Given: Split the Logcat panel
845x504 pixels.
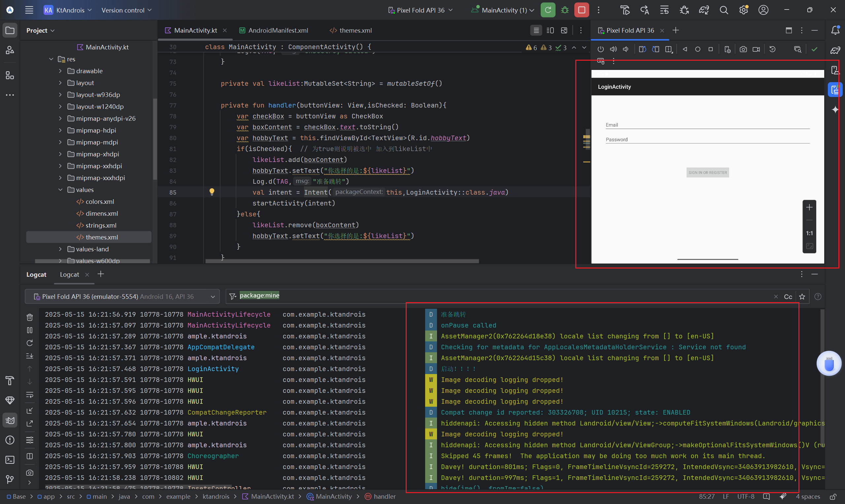Looking at the screenshot, I should pyautogui.click(x=30, y=456).
